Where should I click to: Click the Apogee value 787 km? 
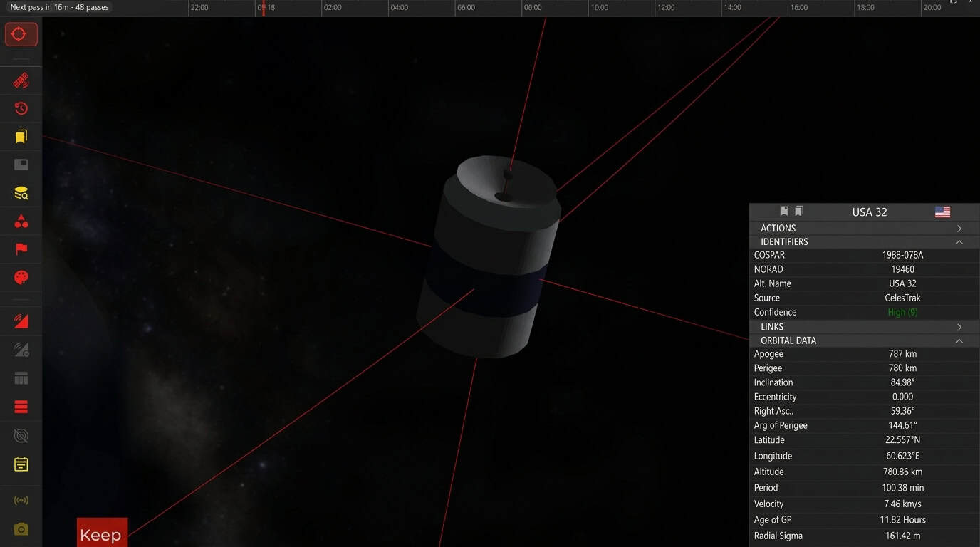click(x=902, y=354)
